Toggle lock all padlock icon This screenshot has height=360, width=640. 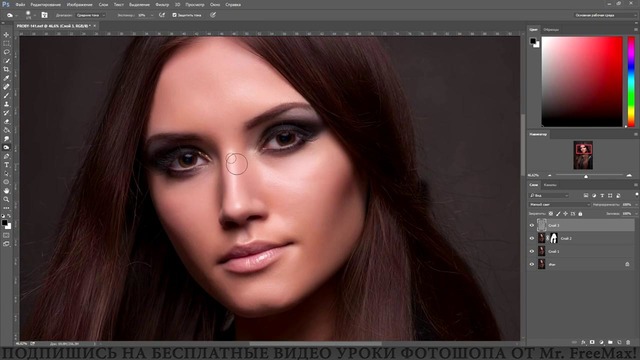click(580, 213)
